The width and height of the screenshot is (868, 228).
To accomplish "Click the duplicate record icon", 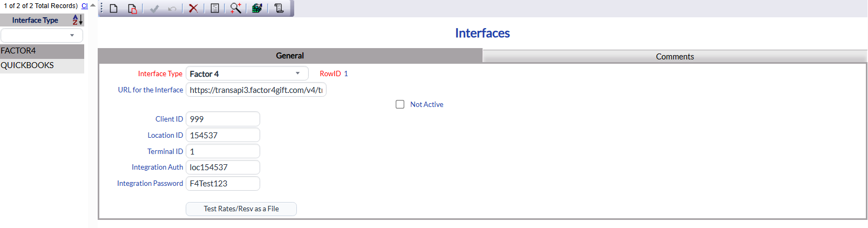I will 132,8.
